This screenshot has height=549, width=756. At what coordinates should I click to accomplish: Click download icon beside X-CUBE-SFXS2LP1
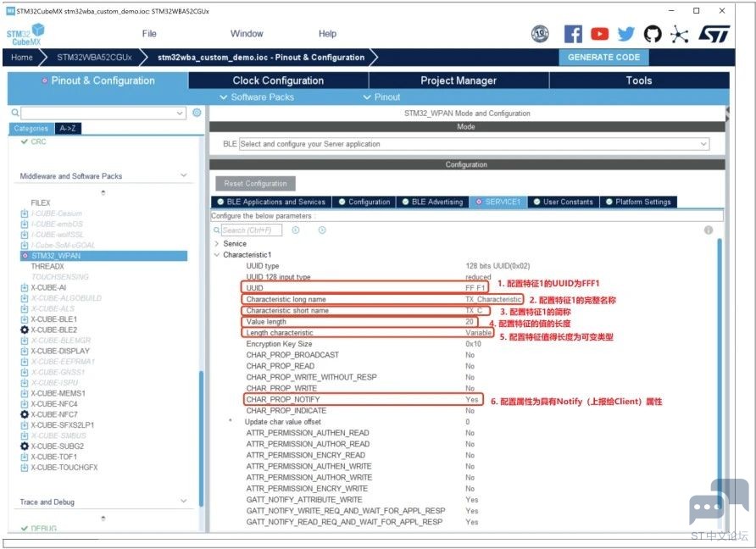pos(24,425)
